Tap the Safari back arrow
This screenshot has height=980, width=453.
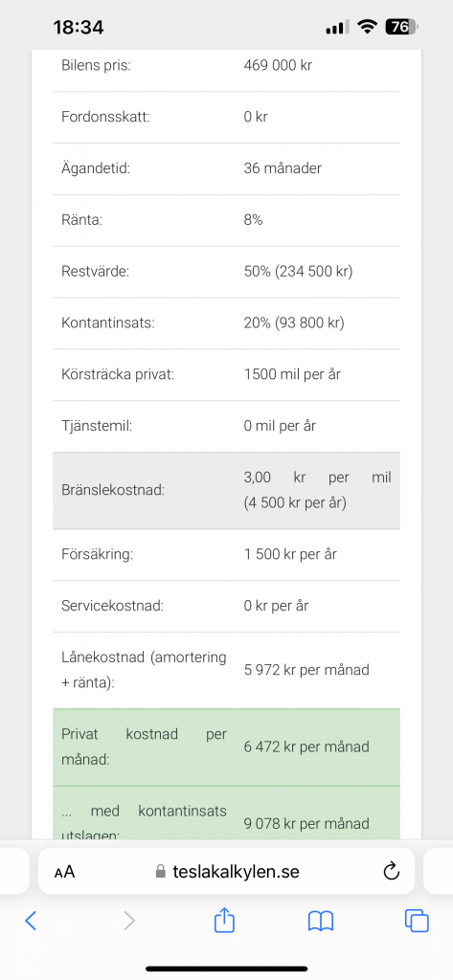[x=31, y=921]
